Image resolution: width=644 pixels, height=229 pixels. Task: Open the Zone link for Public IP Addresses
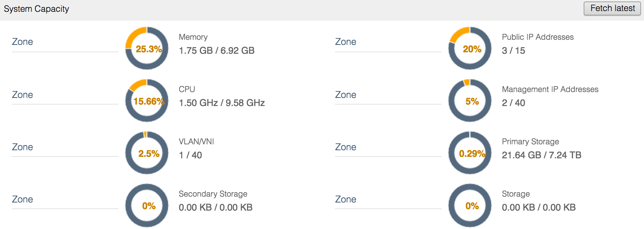tap(346, 42)
